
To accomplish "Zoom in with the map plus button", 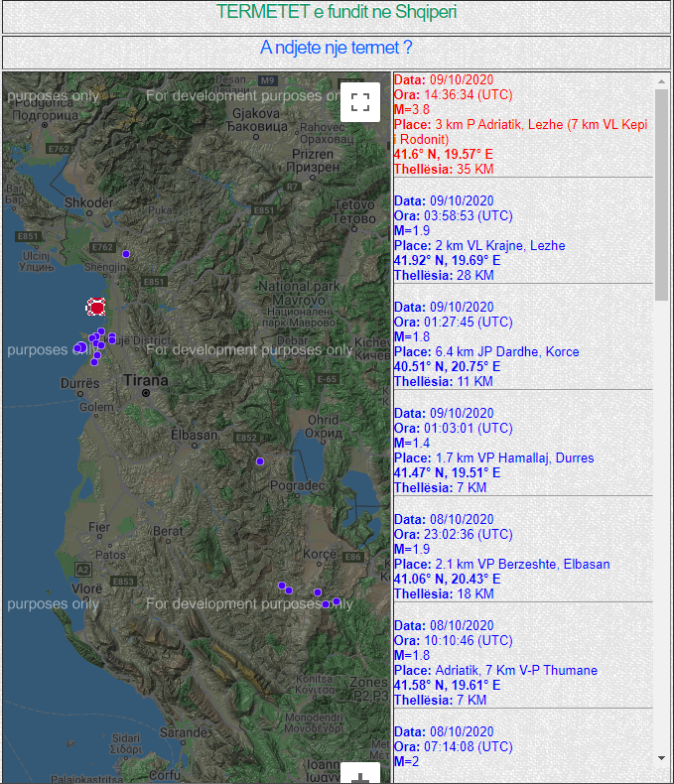I will [360, 773].
